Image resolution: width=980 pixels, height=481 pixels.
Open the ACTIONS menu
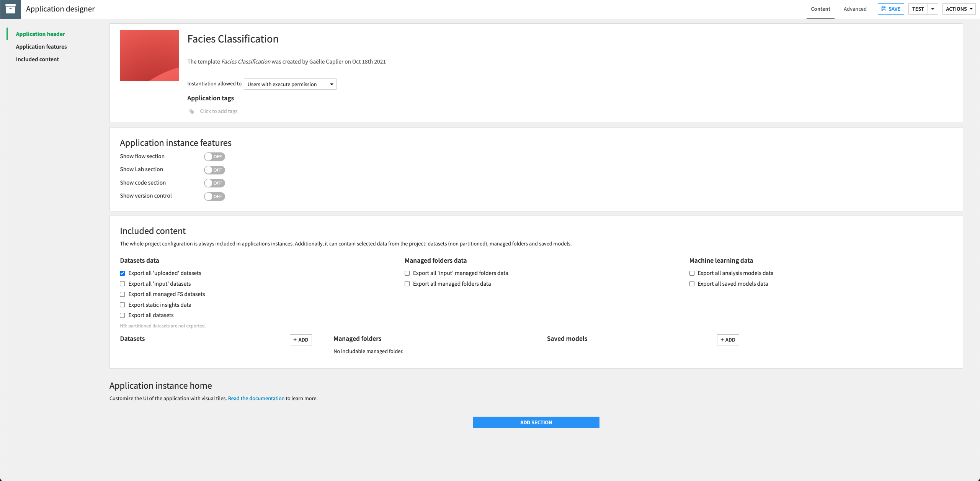click(959, 8)
